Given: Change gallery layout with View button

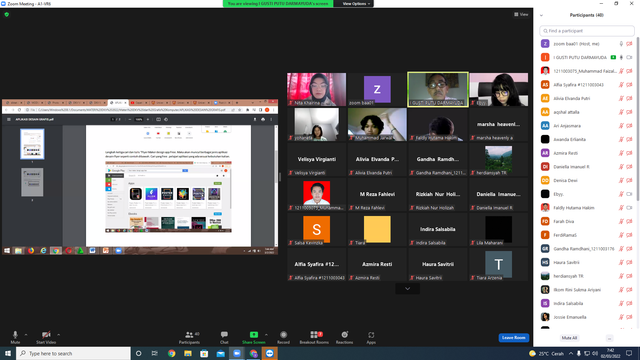Looking at the screenshot, I should 521,14.
